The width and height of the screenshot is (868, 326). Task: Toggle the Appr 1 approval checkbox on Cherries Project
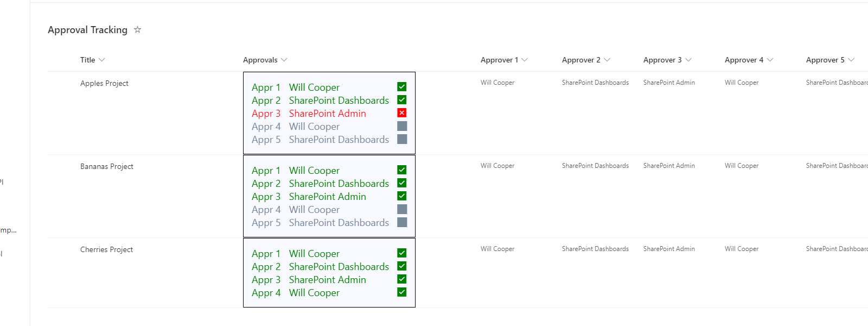pyautogui.click(x=401, y=253)
